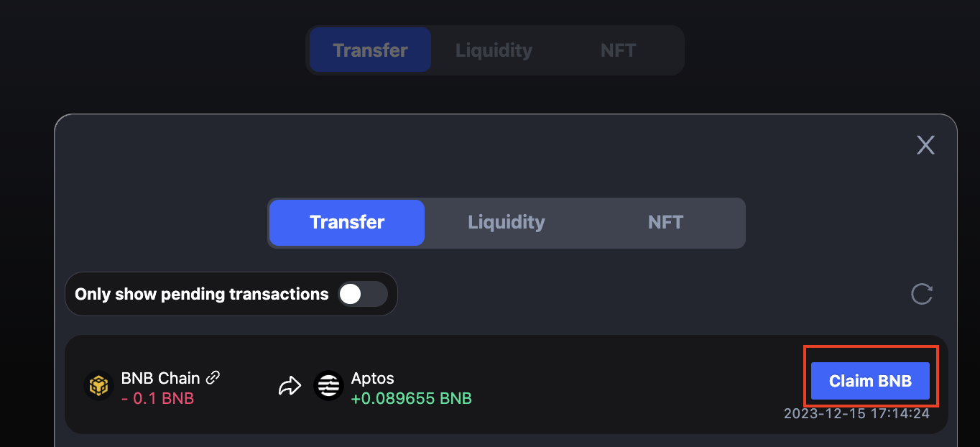Screen dimensions: 980x447
Task: Select the dimmed Liquidity tab behind dialog
Action: pos(494,50)
